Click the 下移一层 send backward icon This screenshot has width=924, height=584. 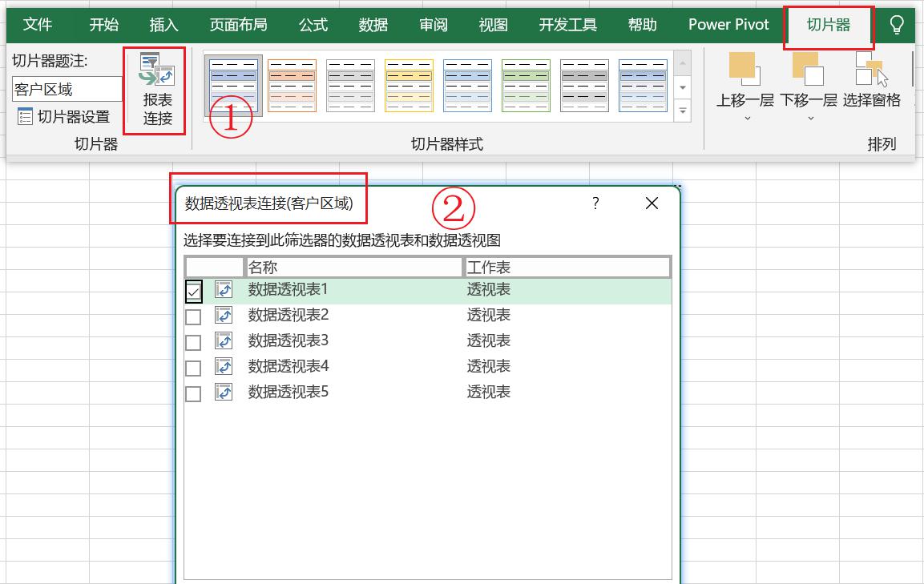pyautogui.click(x=808, y=68)
